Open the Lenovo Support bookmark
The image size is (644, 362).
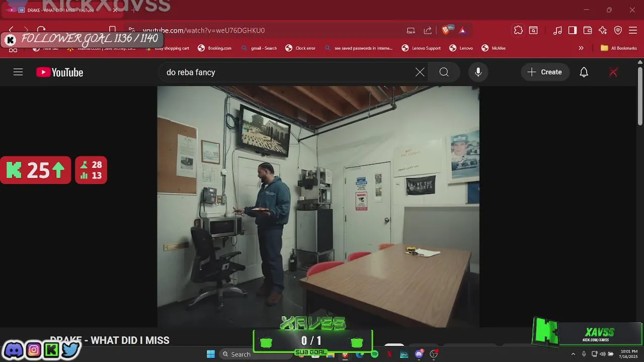[x=421, y=48]
